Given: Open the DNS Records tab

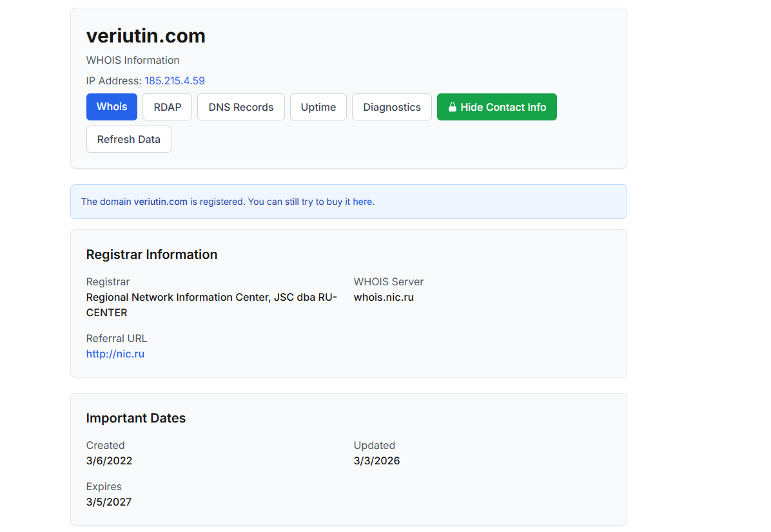Looking at the screenshot, I should (241, 107).
